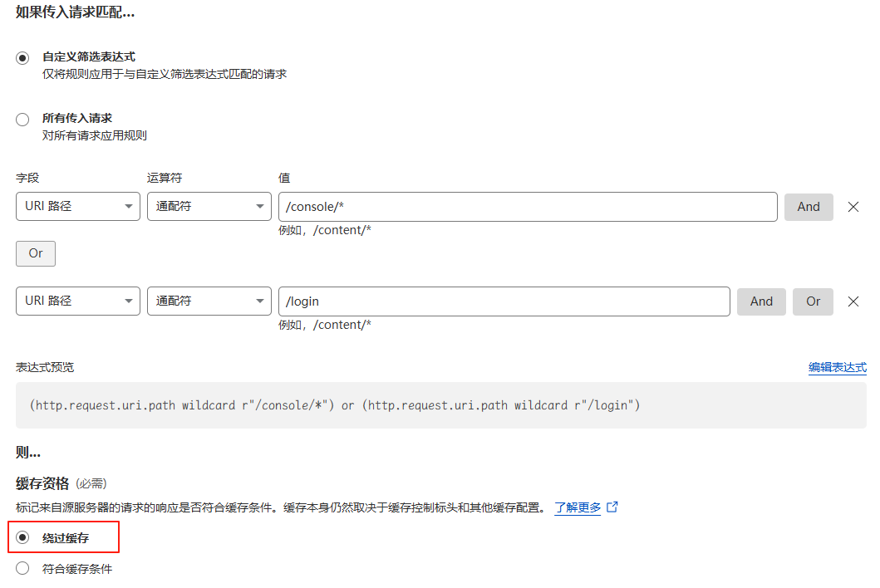The image size is (880, 588).
Task: Click Or button in the /login row
Action: (813, 301)
